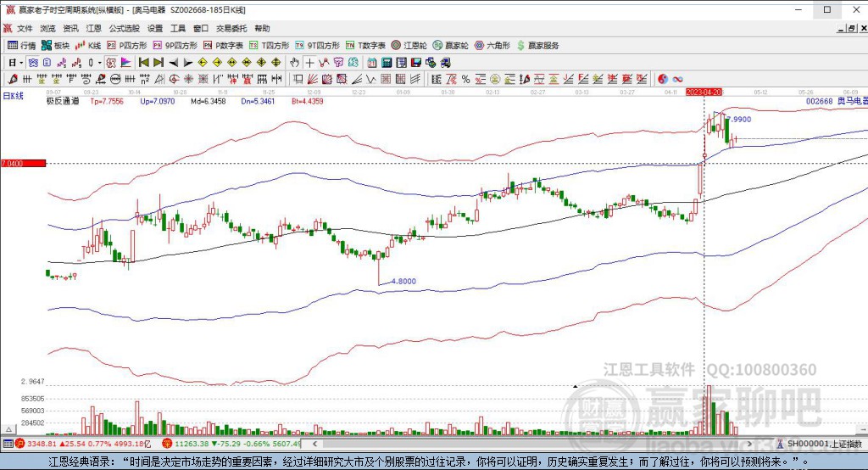
Task: Open the 窗口 menu
Action: point(201,28)
